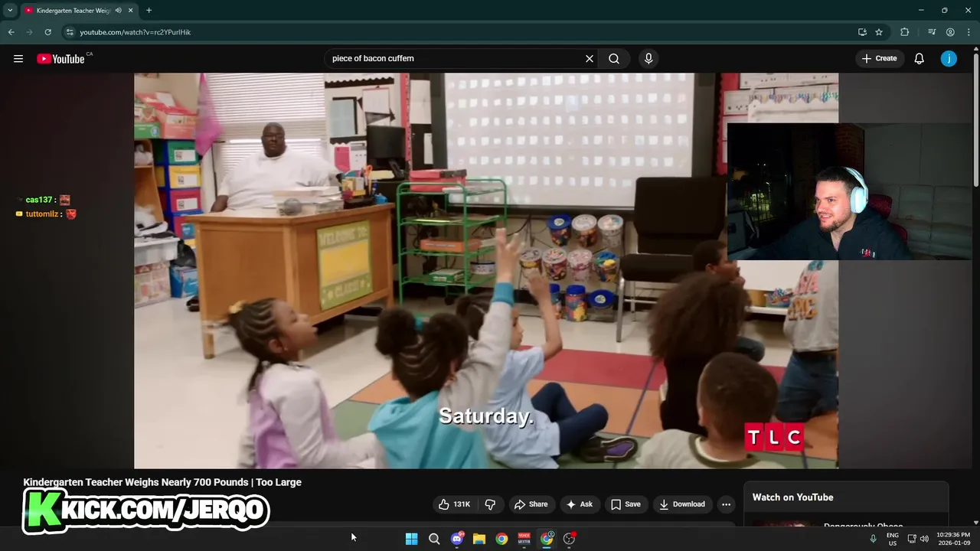Open the account avatar menu

coord(949,58)
